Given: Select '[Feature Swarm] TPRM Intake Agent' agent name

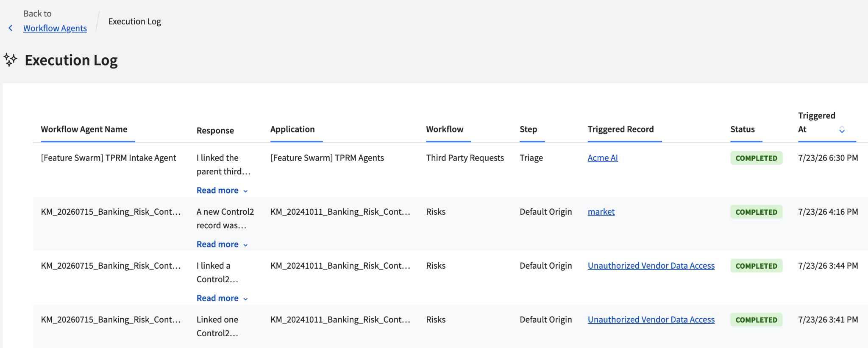Looking at the screenshot, I should tap(108, 158).
